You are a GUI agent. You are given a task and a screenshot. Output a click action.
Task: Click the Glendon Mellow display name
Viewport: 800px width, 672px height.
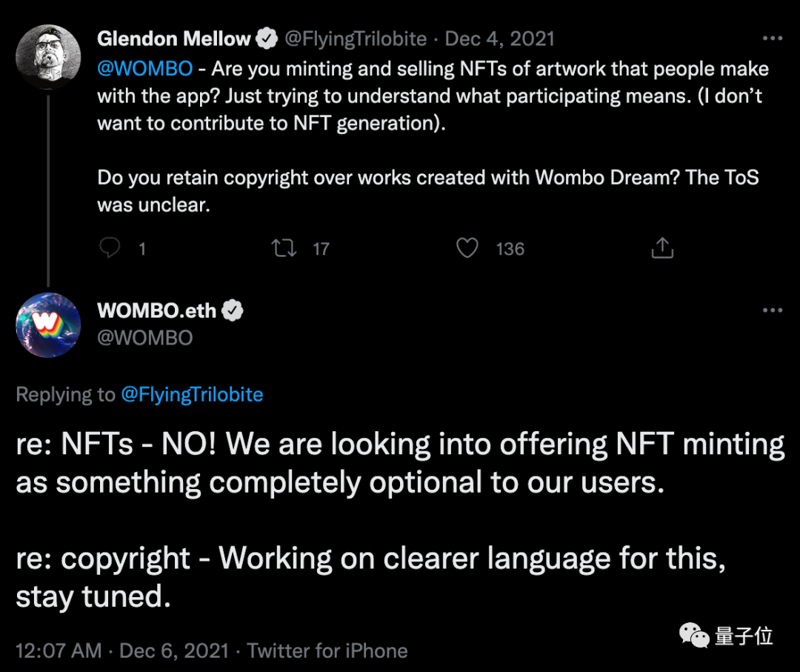coord(174,39)
